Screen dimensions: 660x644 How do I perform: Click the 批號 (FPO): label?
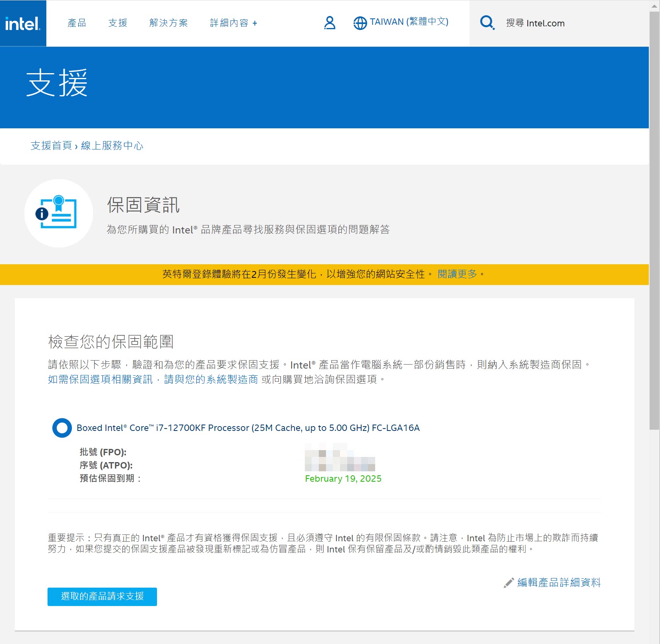pos(103,452)
